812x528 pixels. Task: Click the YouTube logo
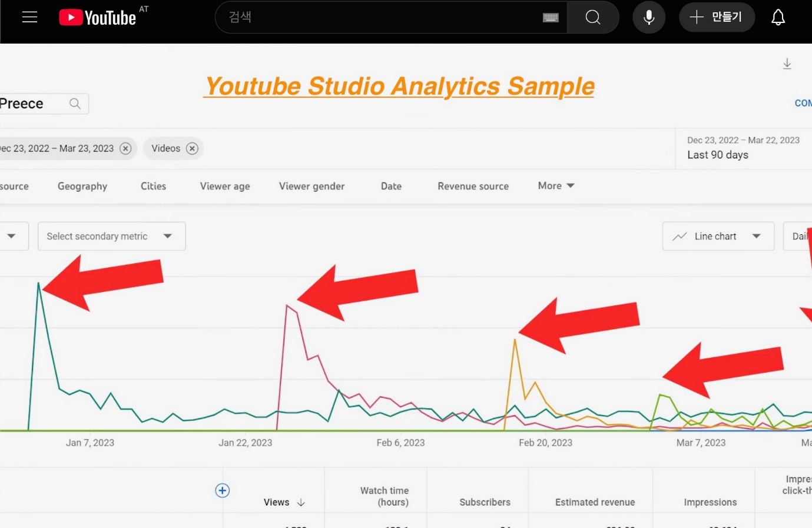[98, 18]
